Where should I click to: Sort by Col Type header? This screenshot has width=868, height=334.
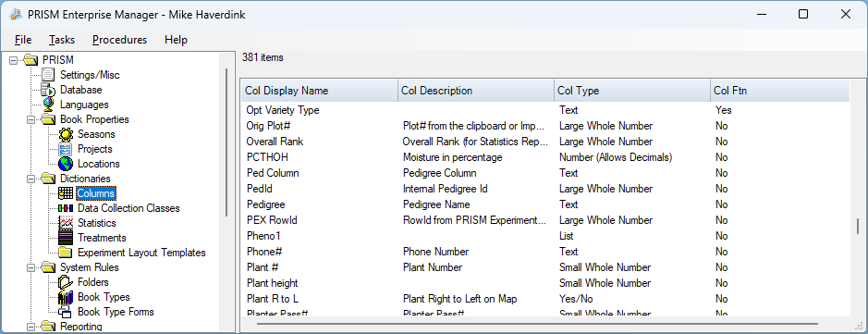[632, 91]
